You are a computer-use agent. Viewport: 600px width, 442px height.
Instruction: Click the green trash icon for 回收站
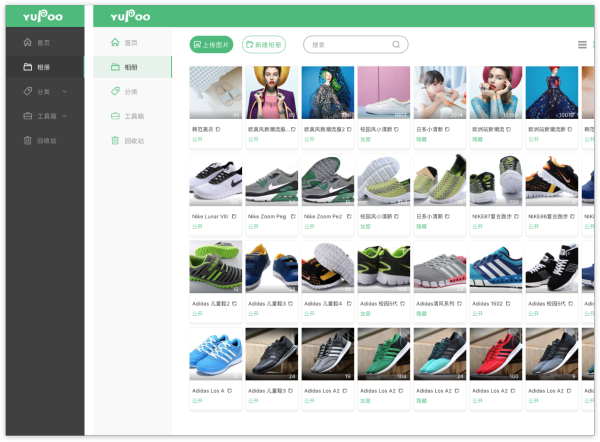115,141
